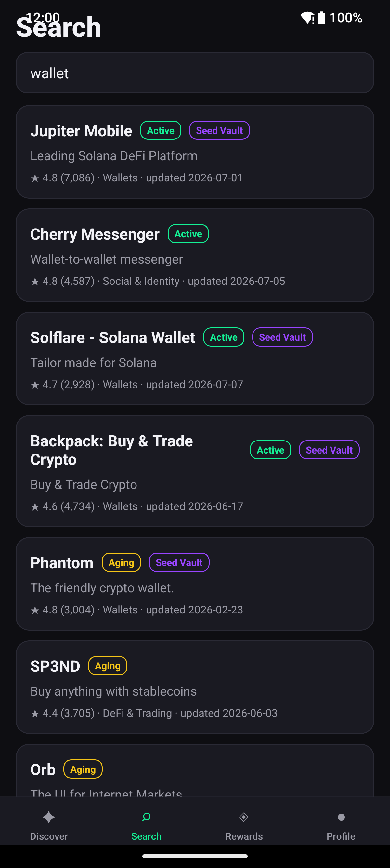Screen dimensions: 390x868
Task: Click the Seed Vault badge on Solflare
Action: (282, 337)
